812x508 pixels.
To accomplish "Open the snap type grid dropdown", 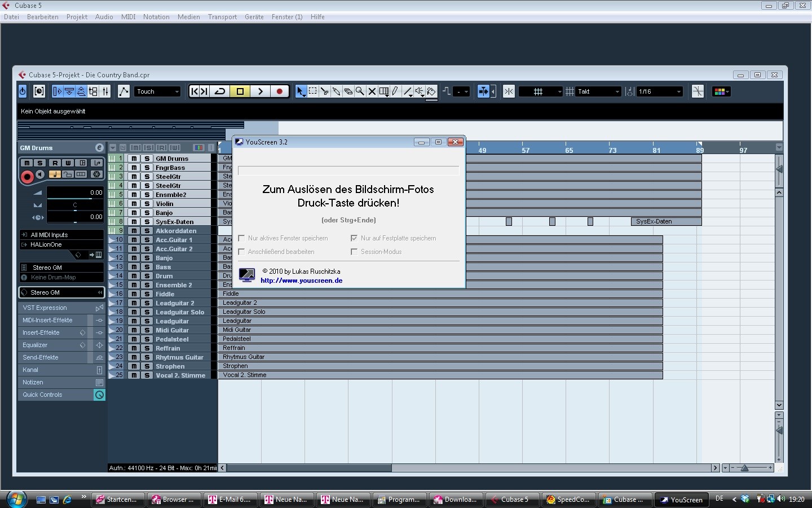I will pyautogui.click(x=541, y=91).
